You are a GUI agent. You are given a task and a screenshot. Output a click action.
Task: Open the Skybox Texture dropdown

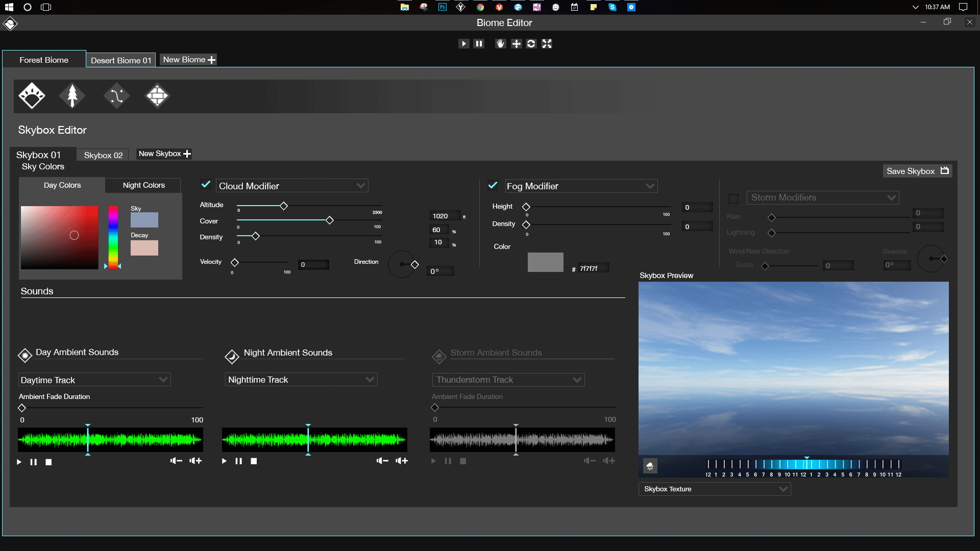(783, 489)
